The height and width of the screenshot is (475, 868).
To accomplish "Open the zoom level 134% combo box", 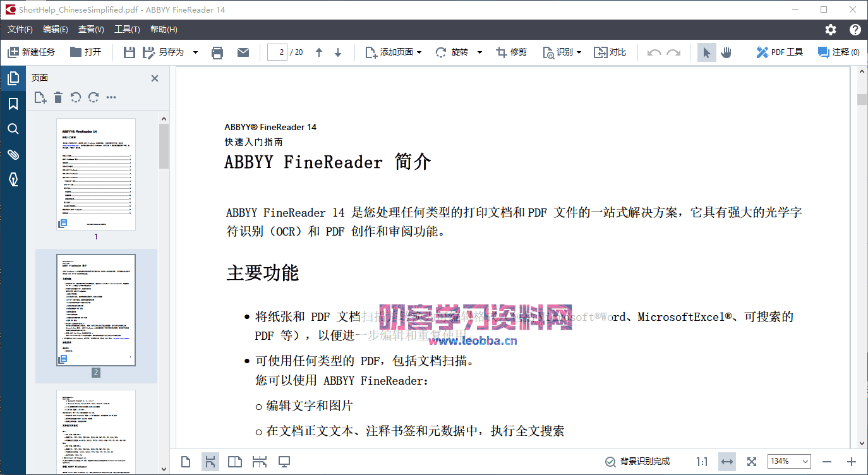I will pyautogui.click(x=788, y=462).
